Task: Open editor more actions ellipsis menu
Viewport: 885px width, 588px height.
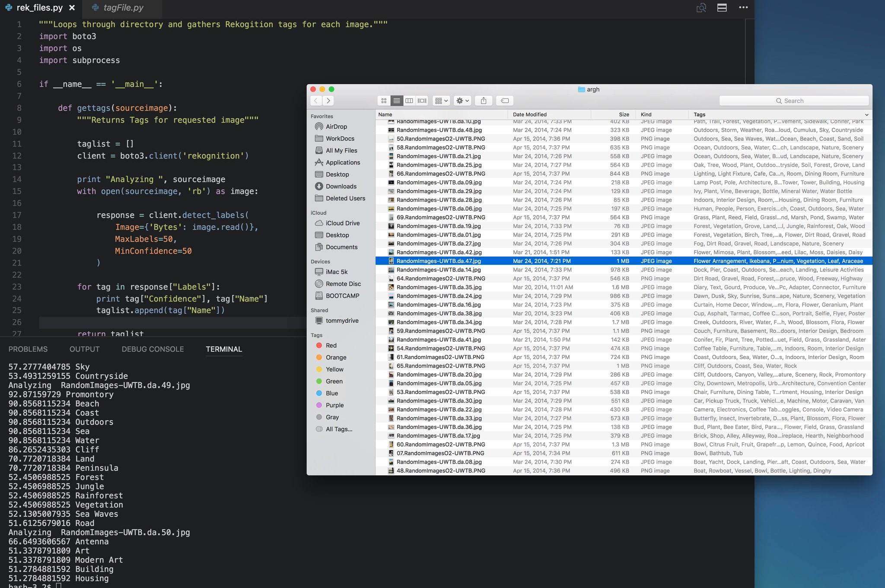Action: (743, 8)
